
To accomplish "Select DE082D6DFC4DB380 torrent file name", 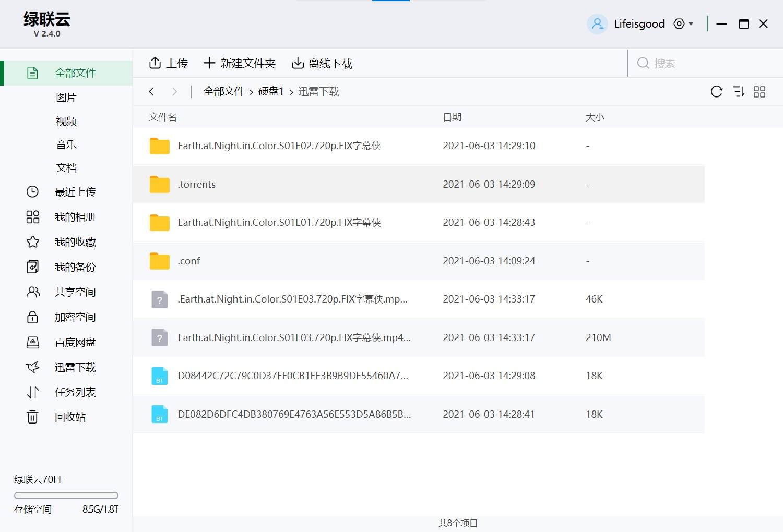I will click(294, 414).
